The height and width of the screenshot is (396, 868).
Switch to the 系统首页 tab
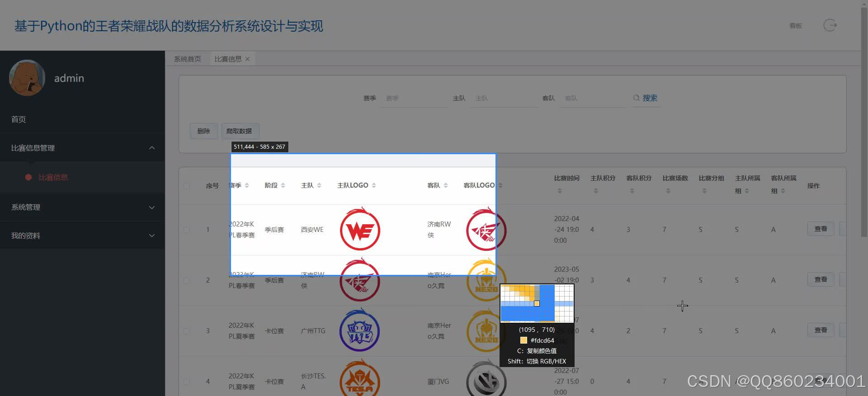tap(187, 59)
